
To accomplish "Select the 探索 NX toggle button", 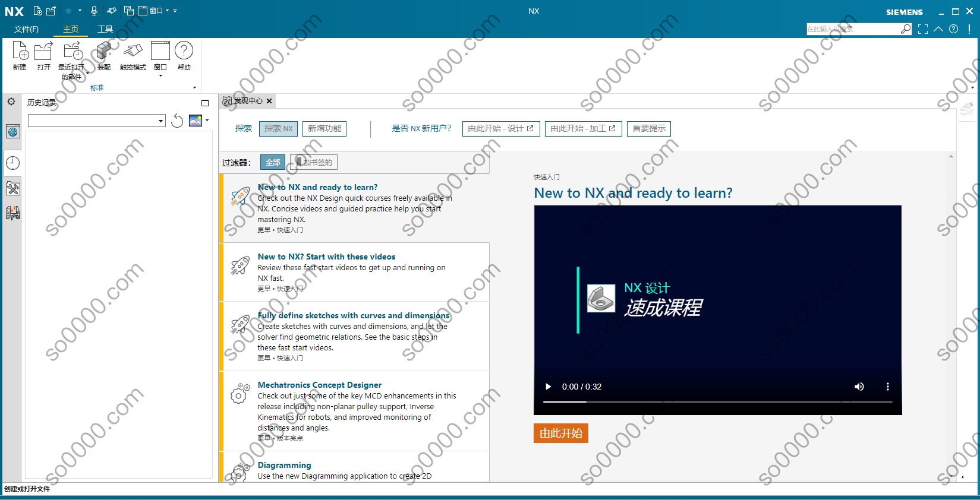I will 278,128.
